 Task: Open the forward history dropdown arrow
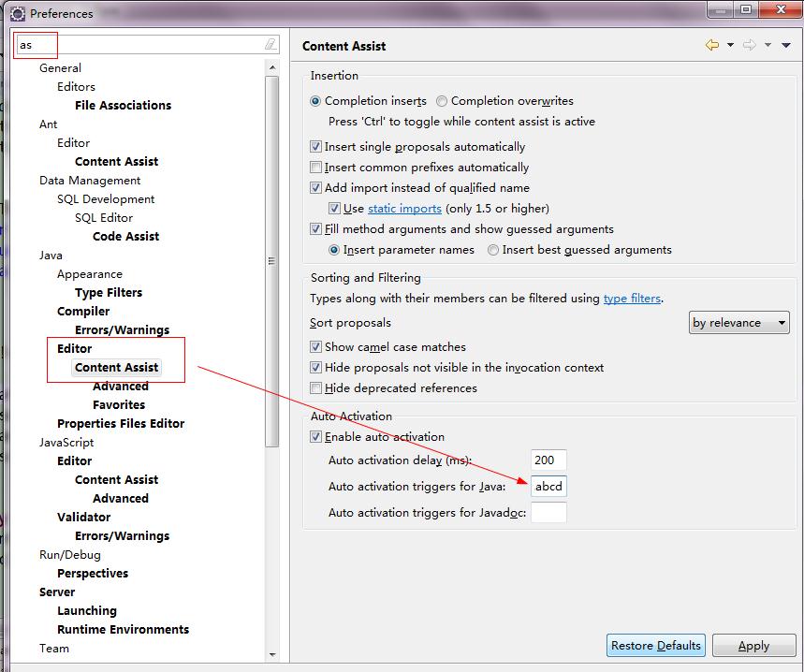pyautogui.click(x=767, y=45)
